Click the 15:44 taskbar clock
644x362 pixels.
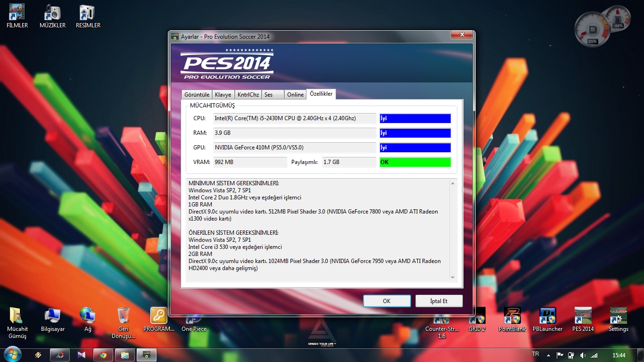[x=619, y=355]
